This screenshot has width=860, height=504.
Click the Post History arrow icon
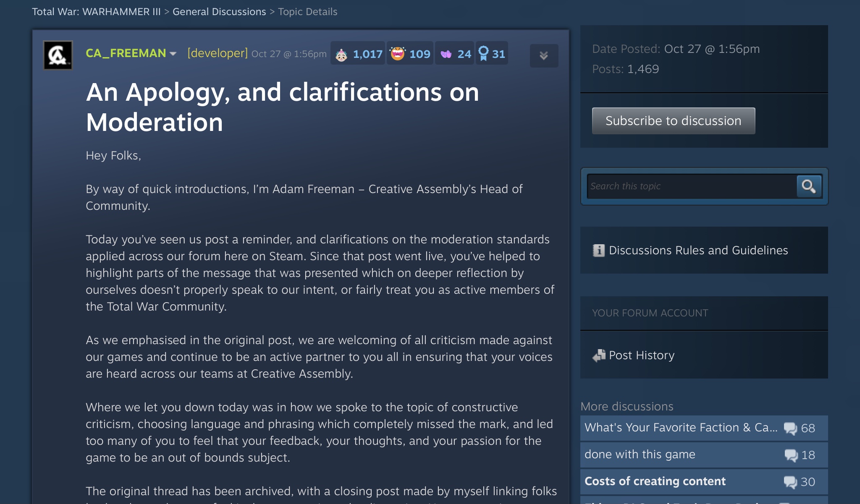(x=599, y=355)
